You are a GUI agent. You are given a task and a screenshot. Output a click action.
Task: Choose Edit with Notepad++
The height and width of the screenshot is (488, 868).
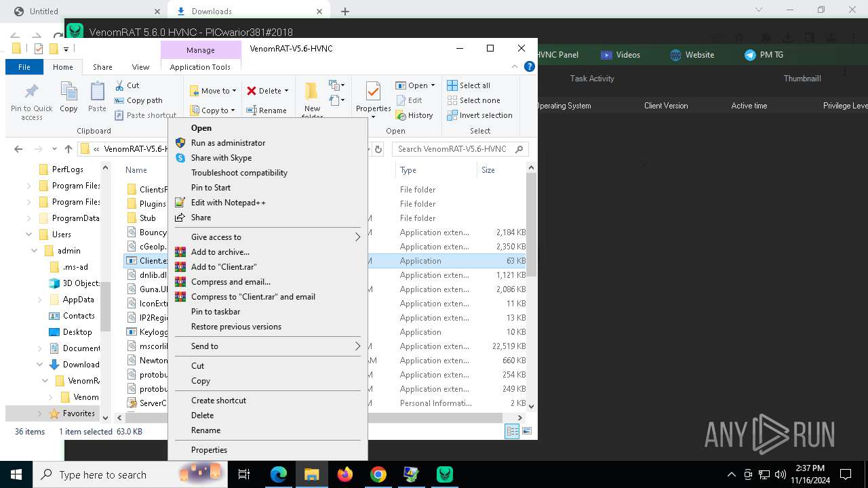[268, 203]
